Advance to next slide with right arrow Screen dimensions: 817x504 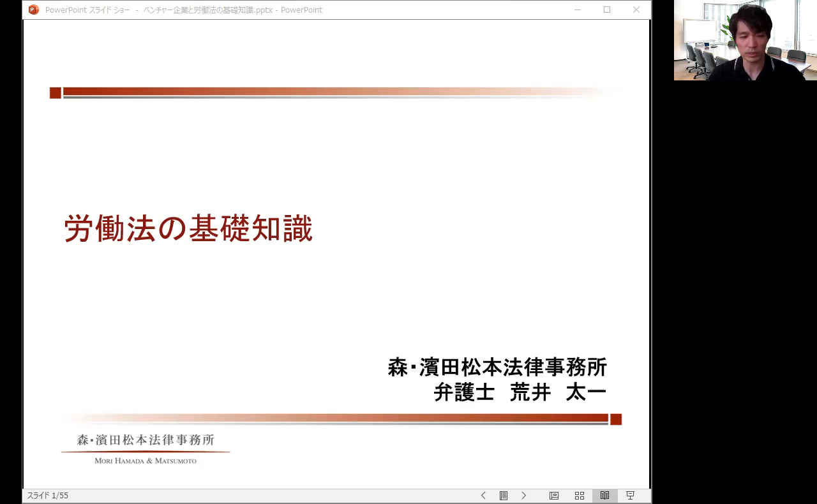(524, 496)
